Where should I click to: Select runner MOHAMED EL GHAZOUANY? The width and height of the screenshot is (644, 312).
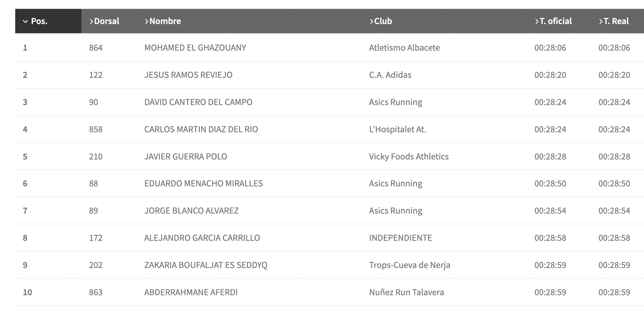coord(195,48)
